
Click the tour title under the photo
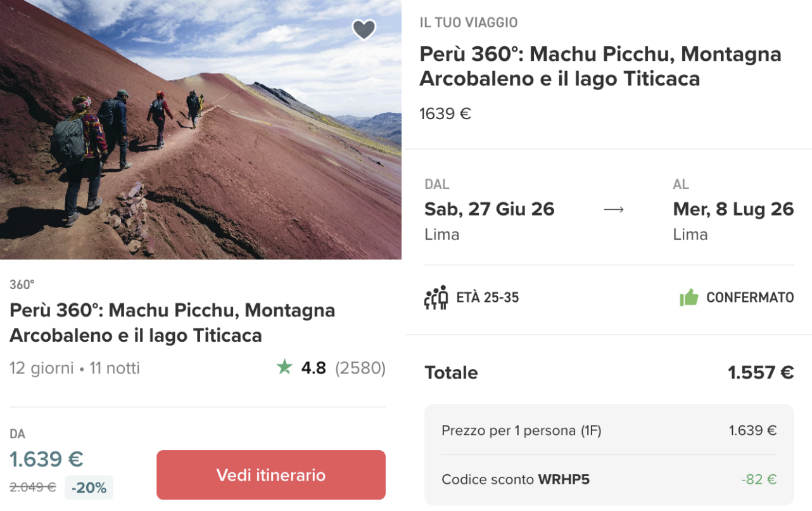click(172, 323)
